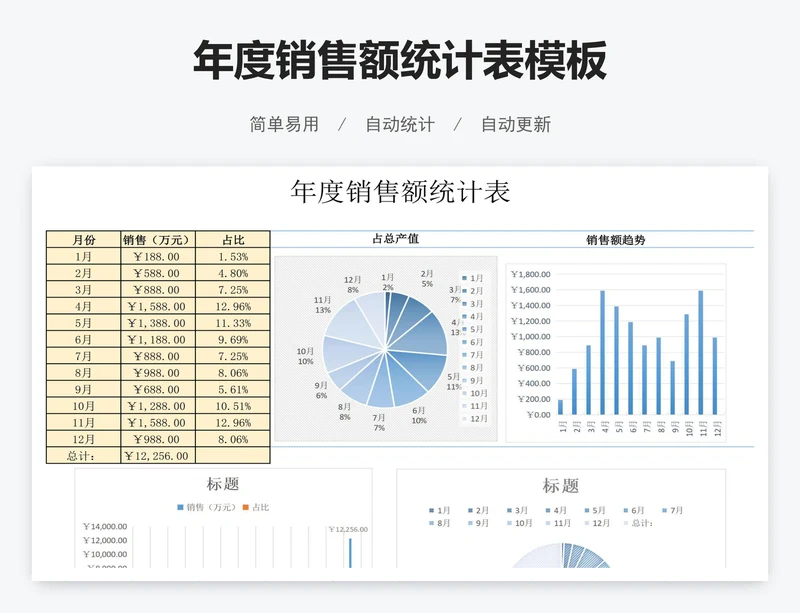Image resolution: width=800 pixels, height=613 pixels.
Task: Select the 年度销售额统计表 sheet title
Action: pos(401,191)
